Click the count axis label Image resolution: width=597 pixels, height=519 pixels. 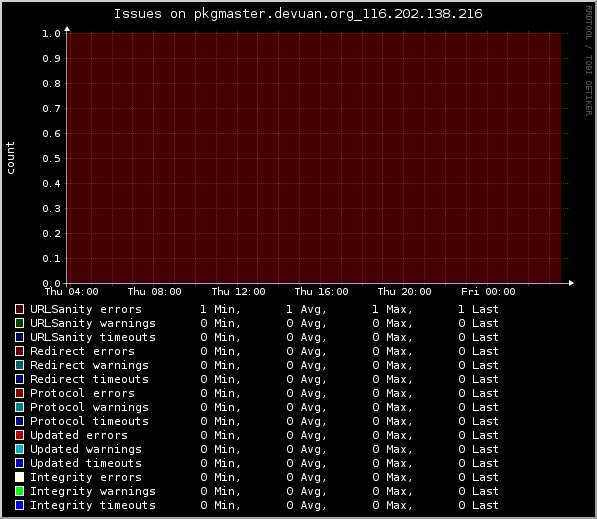click(x=10, y=158)
